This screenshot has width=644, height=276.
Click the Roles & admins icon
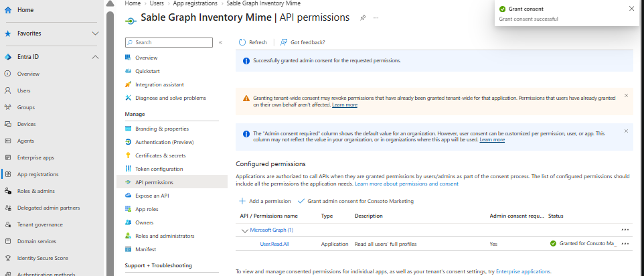click(8, 192)
